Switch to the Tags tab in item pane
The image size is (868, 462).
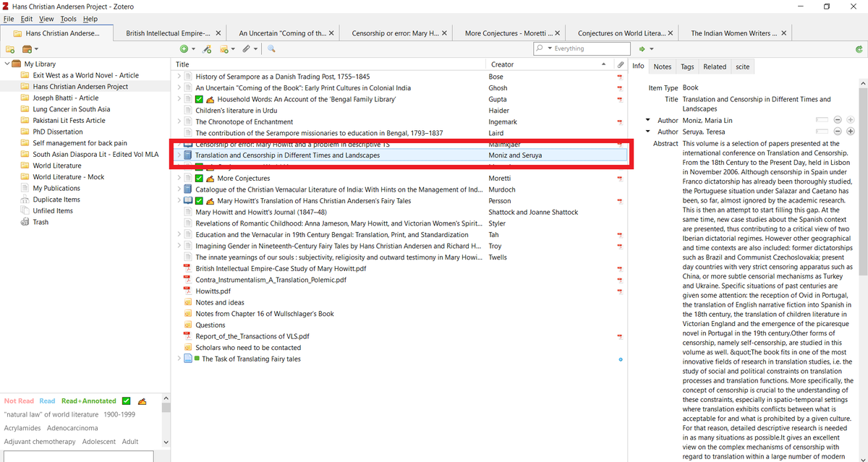click(x=687, y=67)
